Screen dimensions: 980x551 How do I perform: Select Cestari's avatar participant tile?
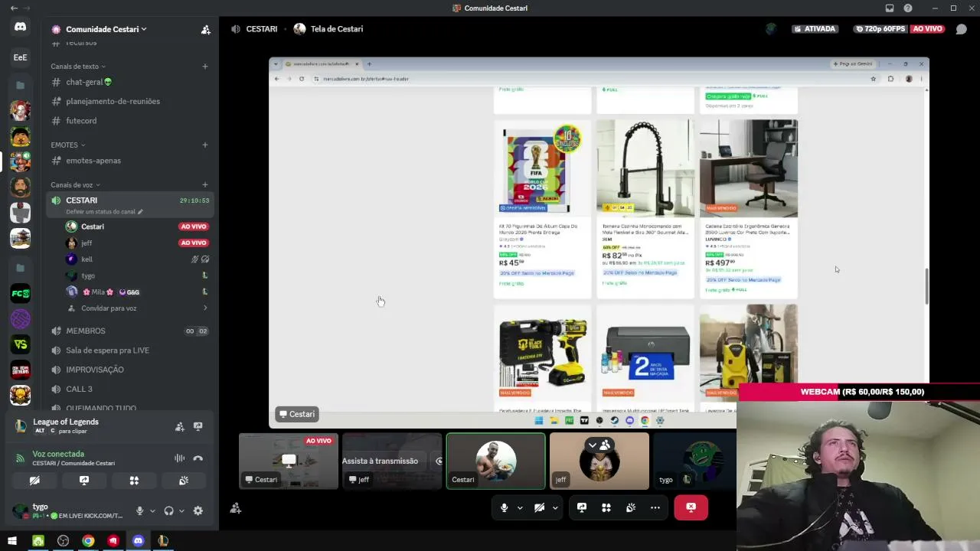[496, 461]
